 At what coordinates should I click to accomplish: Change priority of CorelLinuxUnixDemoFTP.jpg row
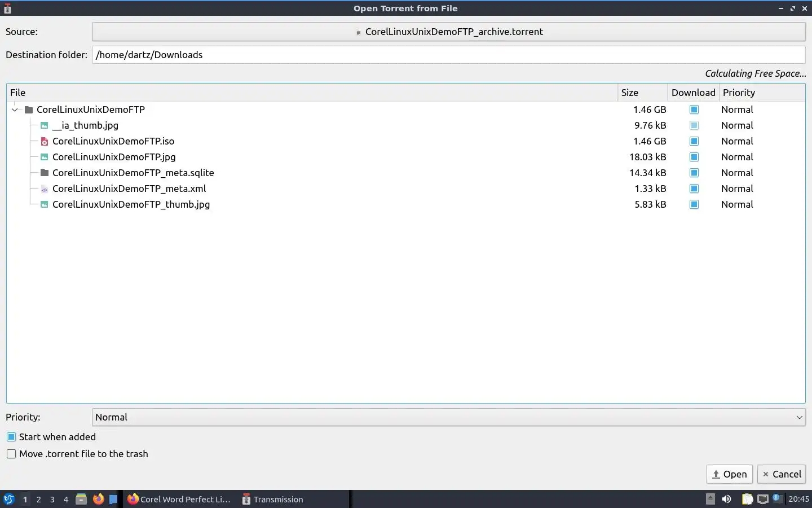click(737, 157)
